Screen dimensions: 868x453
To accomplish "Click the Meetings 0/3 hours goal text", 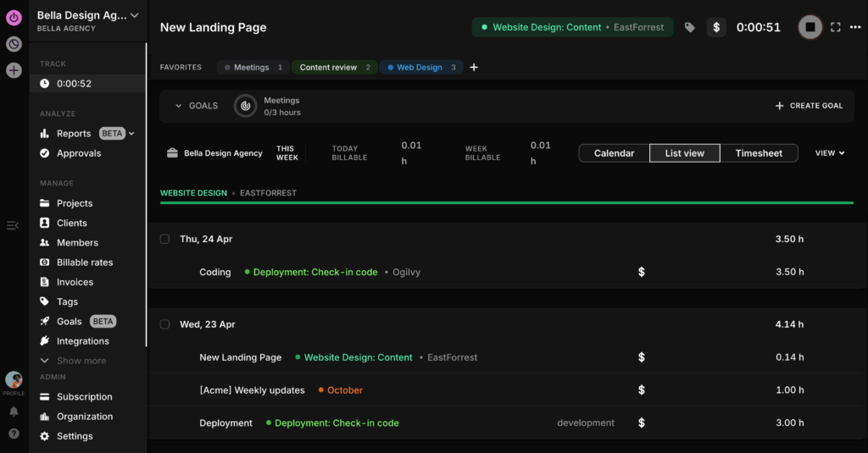I will pos(282,106).
